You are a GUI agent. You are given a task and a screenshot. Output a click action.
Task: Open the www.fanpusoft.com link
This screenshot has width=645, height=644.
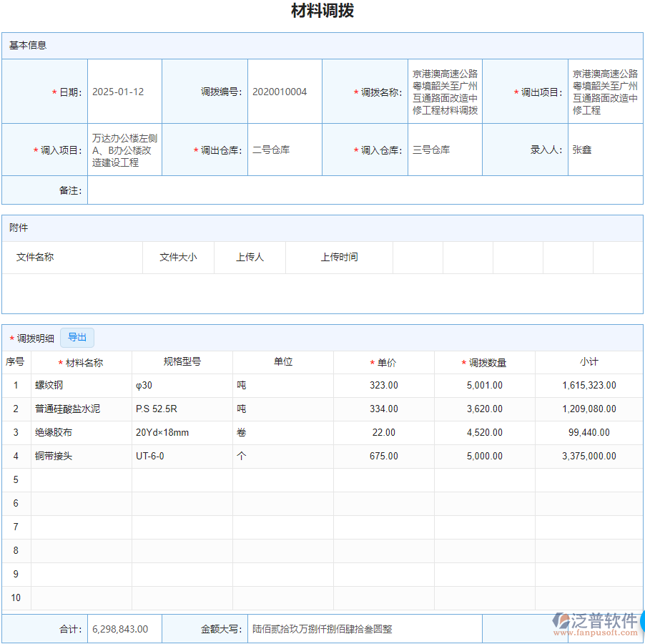(594, 631)
